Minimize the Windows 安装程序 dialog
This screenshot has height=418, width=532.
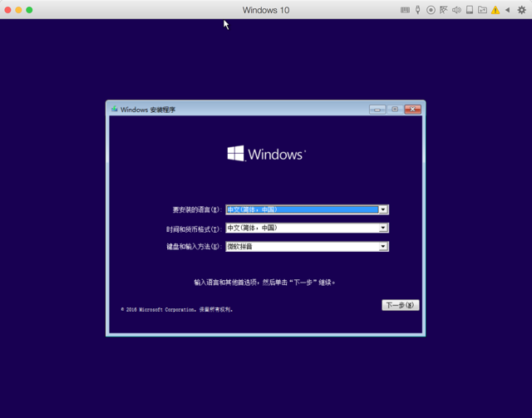(377, 109)
